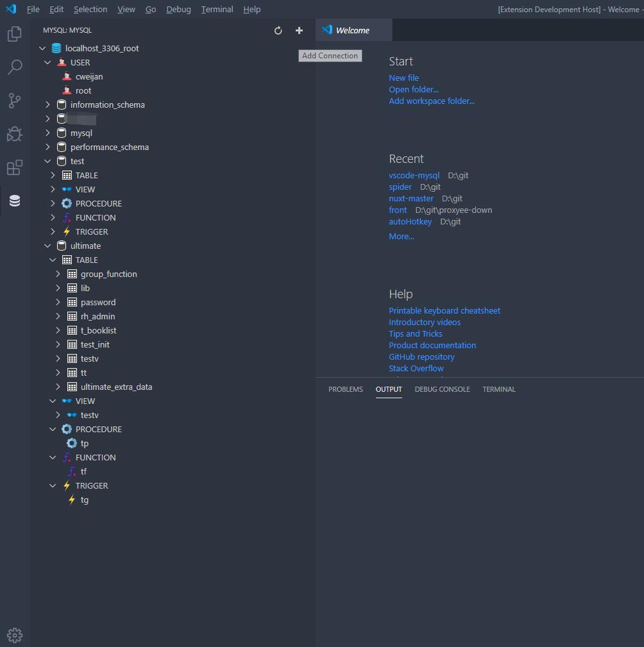Switch to the OUTPUT panel tab
Viewport: 644px width, 647px height.
pyautogui.click(x=389, y=389)
